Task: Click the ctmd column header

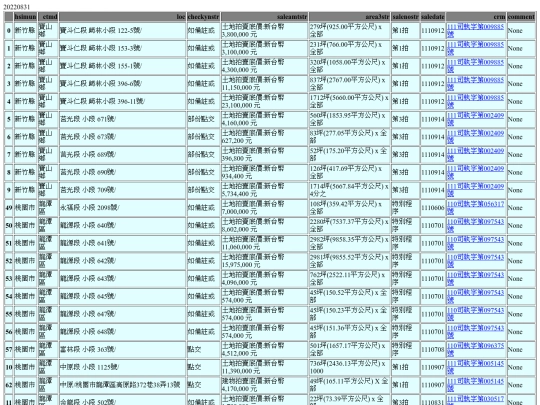Action: [x=48, y=17]
